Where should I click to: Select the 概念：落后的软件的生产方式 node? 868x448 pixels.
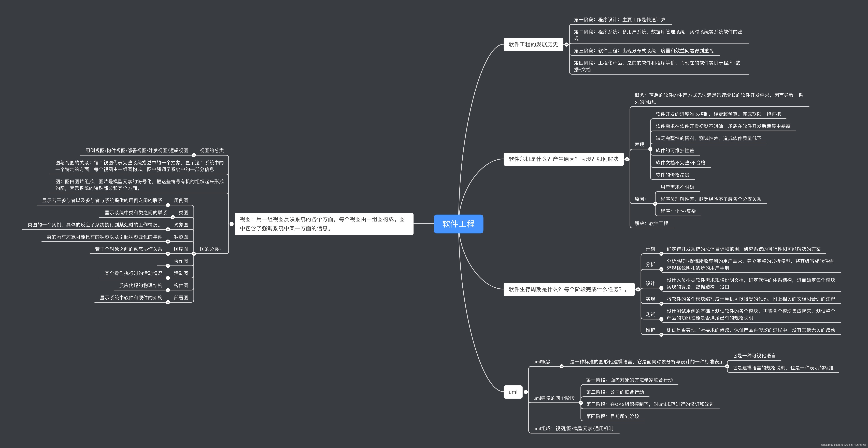coord(719,99)
